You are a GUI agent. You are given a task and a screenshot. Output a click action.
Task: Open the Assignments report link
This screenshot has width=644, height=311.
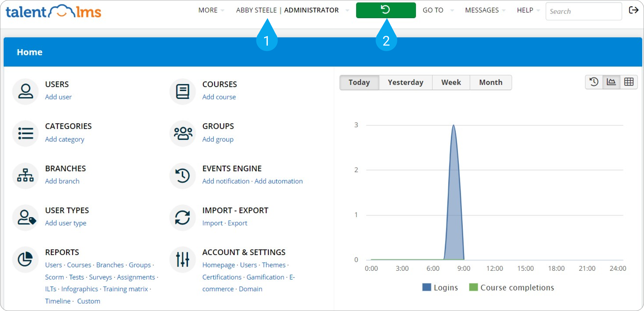tap(136, 277)
